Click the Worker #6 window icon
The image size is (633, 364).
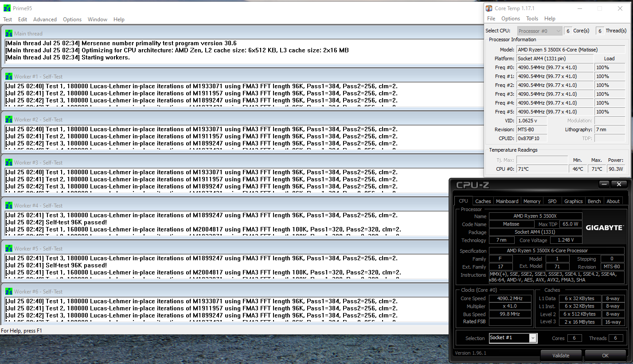(9, 291)
